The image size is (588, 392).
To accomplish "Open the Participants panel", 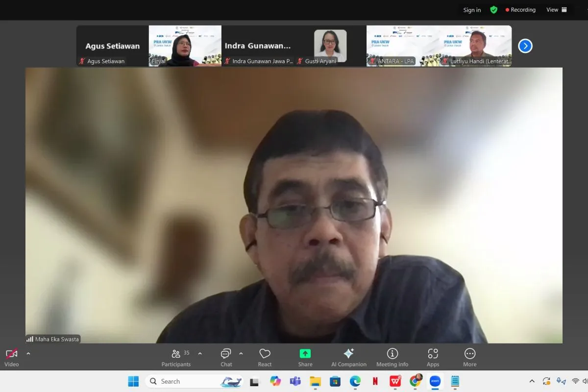I will (x=176, y=357).
